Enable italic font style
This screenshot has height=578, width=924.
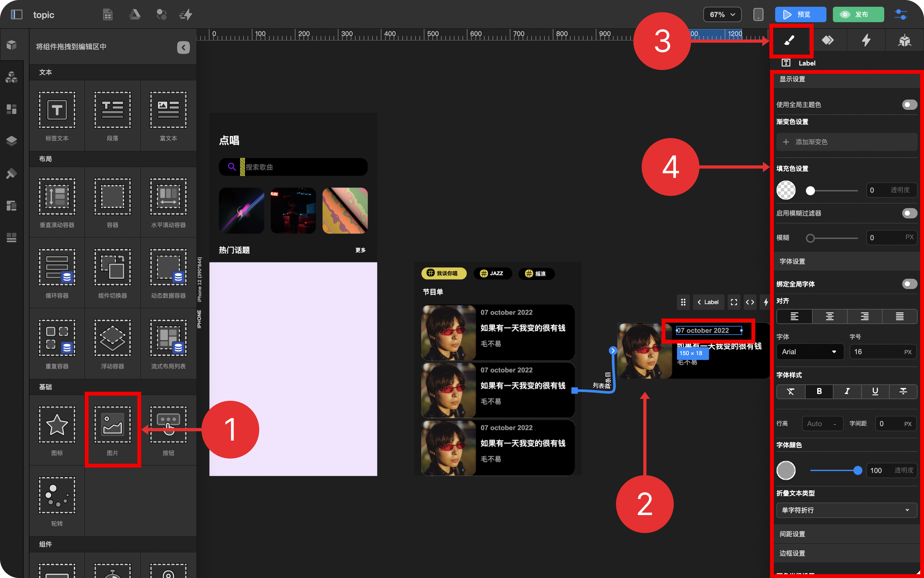pyautogui.click(x=847, y=391)
